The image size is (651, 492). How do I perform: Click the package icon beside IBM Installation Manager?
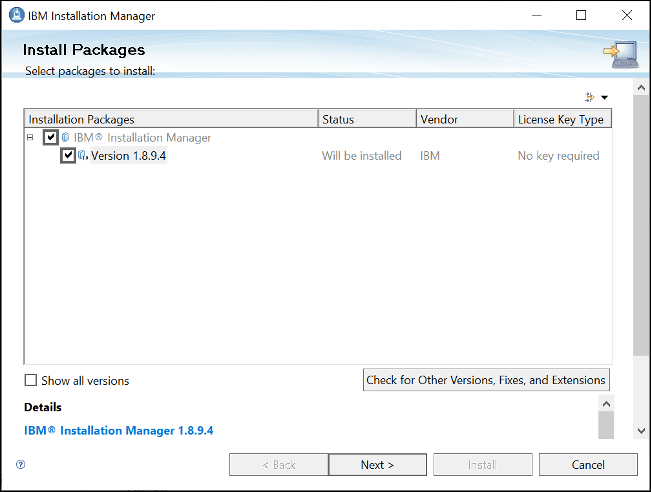[x=65, y=137]
